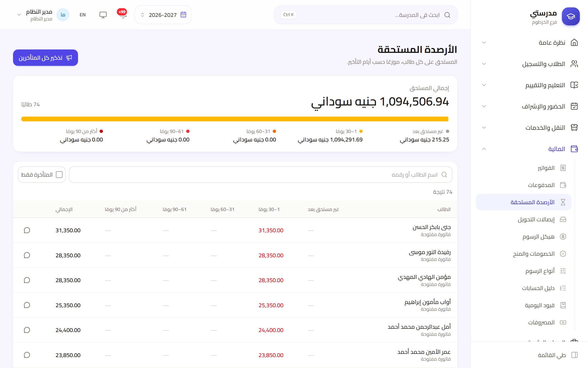This screenshot has width=588, height=368.
Task: Click the تذكير كل المتأخرين button
Action: [x=45, y=58]
